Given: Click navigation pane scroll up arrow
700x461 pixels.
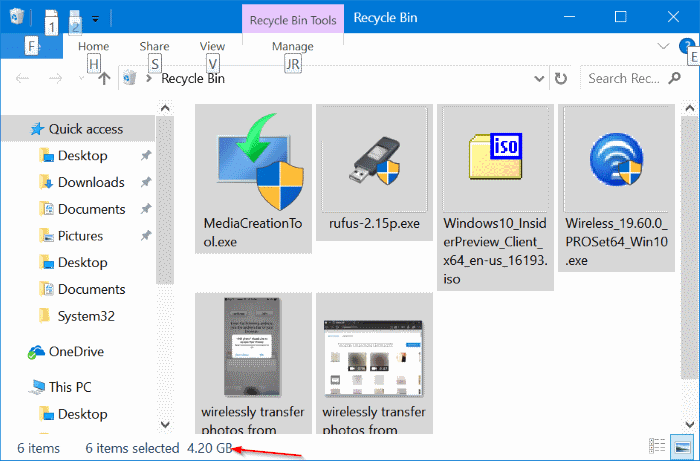Looking at the screenshot, I should [165, 108].
